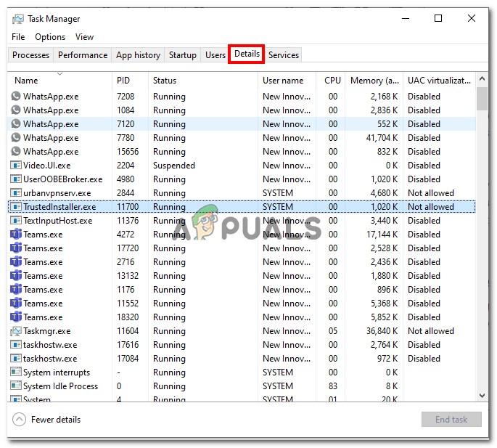Screen dimensions: 497x448
Task: Click the TrustedInstaller.exe process icon
Action: (16, 206)
